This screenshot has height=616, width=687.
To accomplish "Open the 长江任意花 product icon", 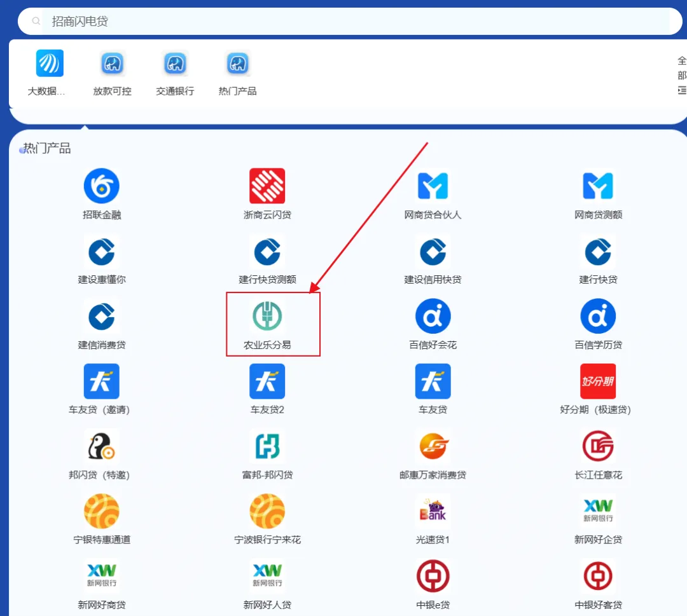I will tap(598, 446).
